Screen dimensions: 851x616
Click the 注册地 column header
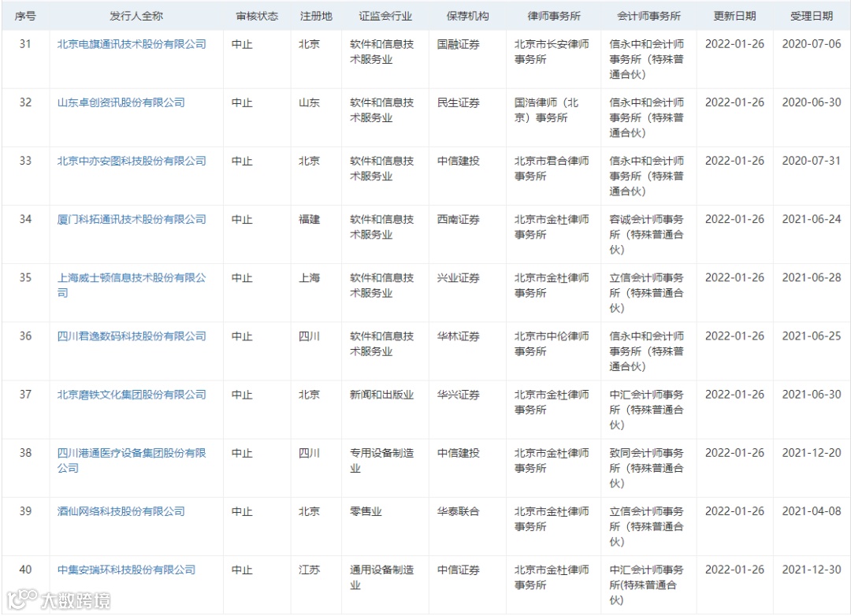[x=316, y=17]
